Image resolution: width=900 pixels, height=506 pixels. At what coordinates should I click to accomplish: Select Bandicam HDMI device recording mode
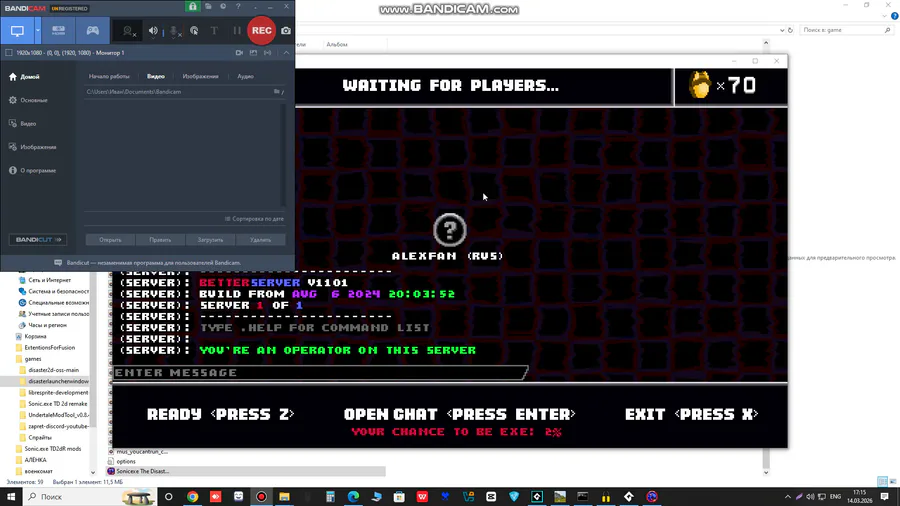[x=59, y=31]
